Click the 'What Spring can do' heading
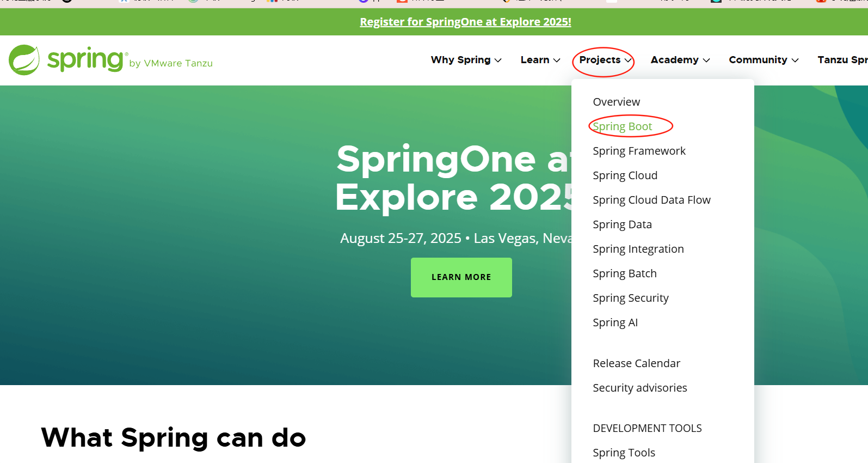Viewport: 868px width, 463px height. coord(174,437)
